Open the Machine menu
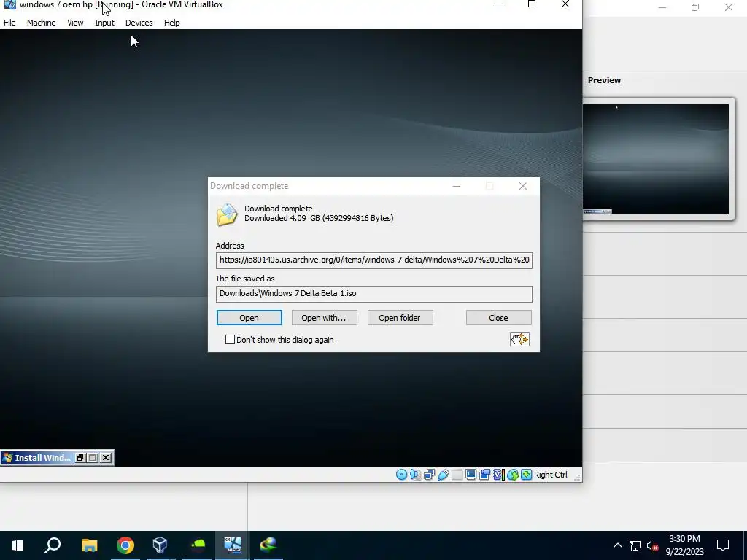This screenshot has height=560, width=747. 41,23
